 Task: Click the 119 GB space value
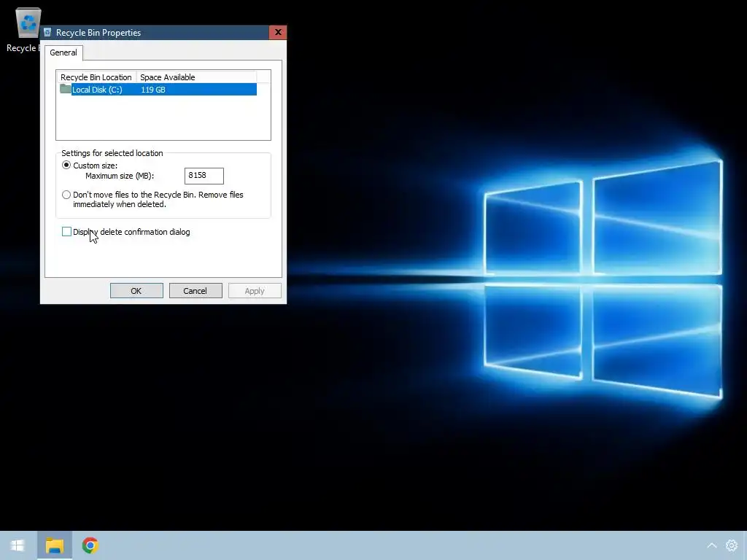[153, 90]
